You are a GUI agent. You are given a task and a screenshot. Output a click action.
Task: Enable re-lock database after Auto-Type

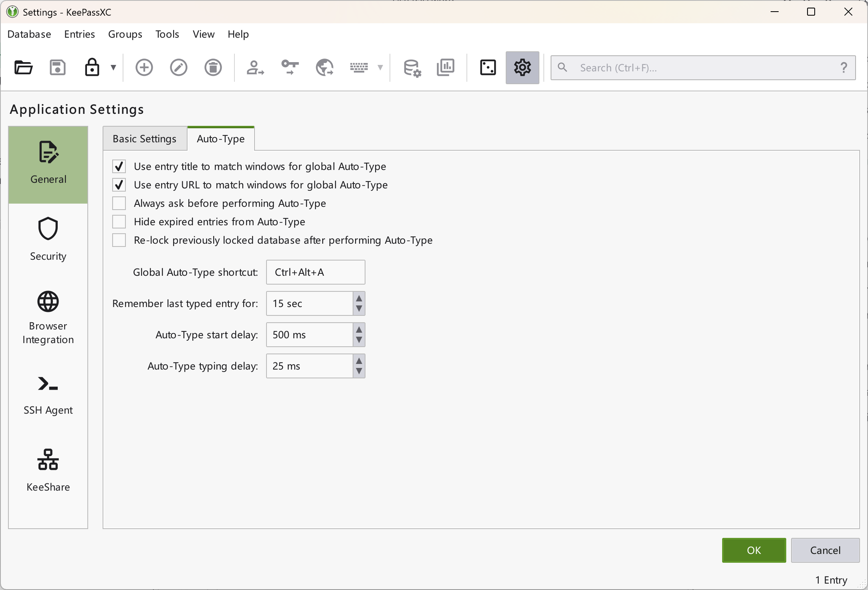(119, 240)
